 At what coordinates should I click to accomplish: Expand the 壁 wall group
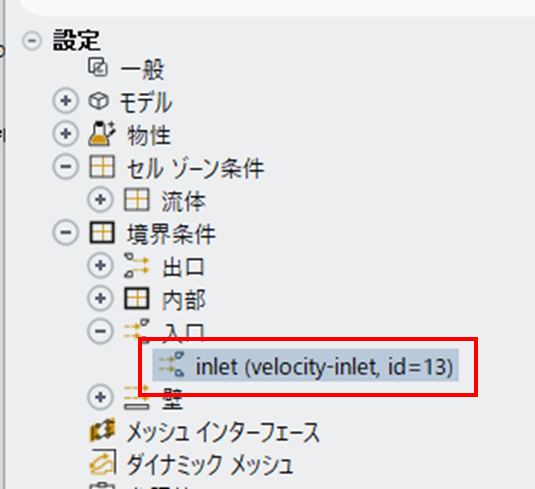click(100, 397)
